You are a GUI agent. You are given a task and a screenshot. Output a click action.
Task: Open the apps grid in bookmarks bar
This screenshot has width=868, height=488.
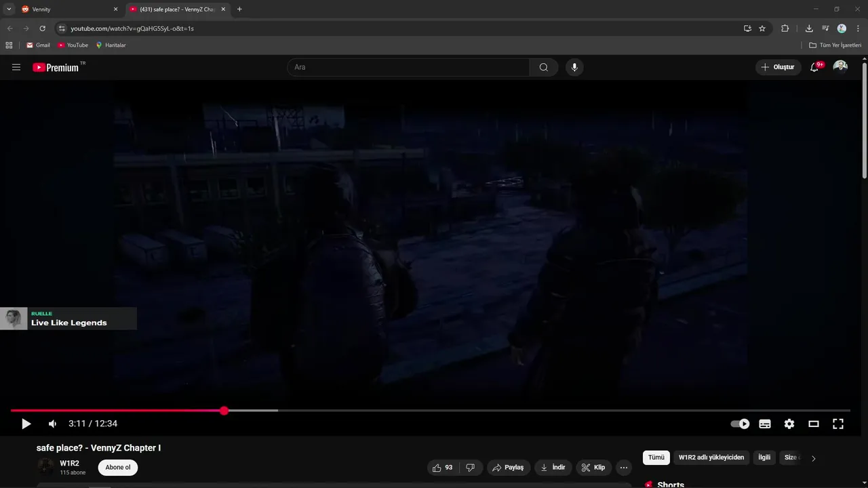[x=9, y=45]
